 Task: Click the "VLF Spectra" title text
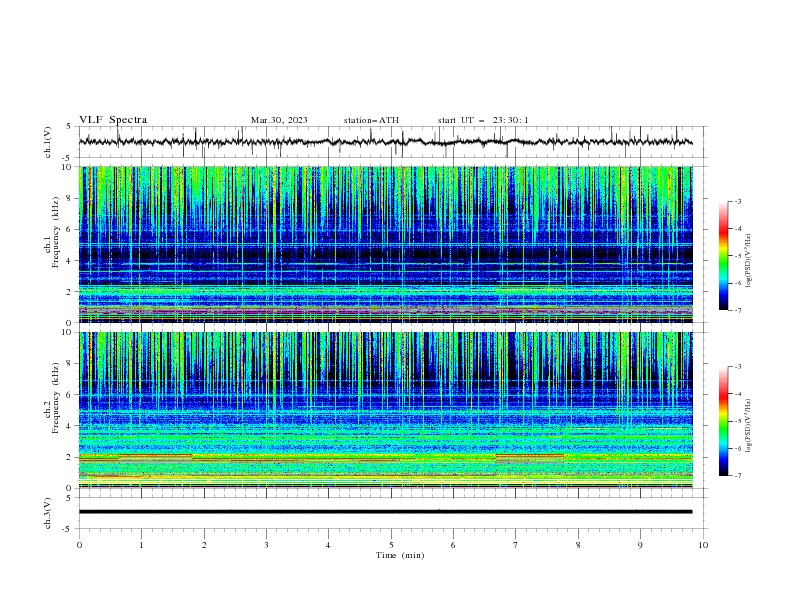click(113, 120)
